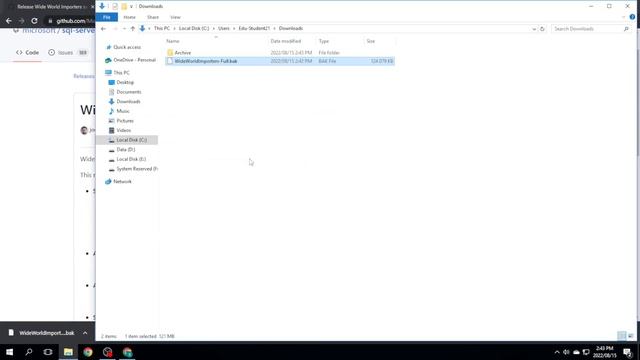Open the Home ribbon tab
The width and height of the screenshot is (640, 360).
click(129, 17)
